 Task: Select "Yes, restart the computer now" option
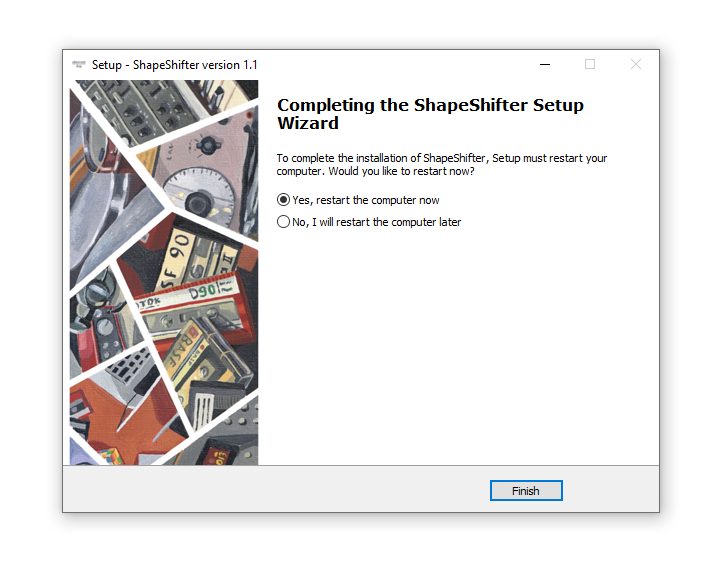point(358,200)
